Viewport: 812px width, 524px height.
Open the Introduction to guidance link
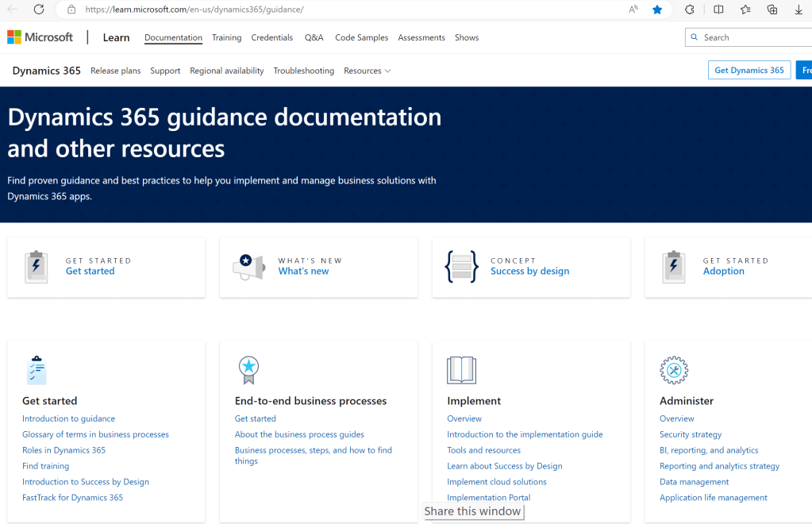click(68, 418)
